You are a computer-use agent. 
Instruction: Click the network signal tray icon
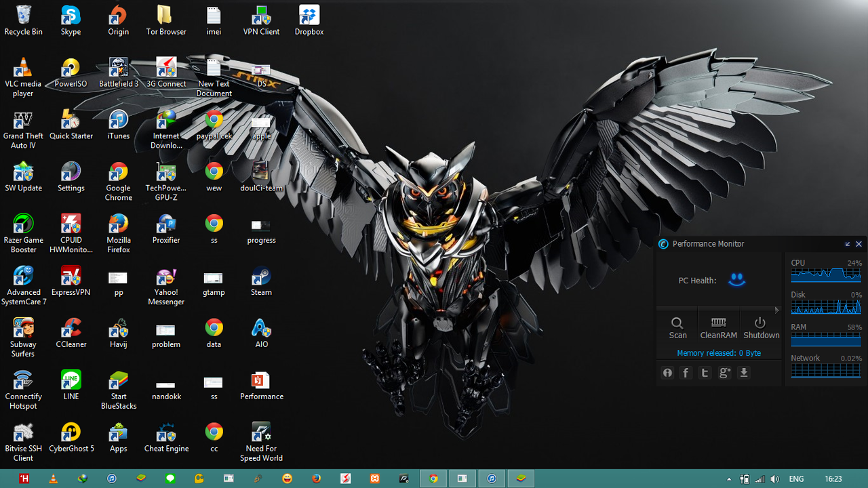tap(760, 479)
